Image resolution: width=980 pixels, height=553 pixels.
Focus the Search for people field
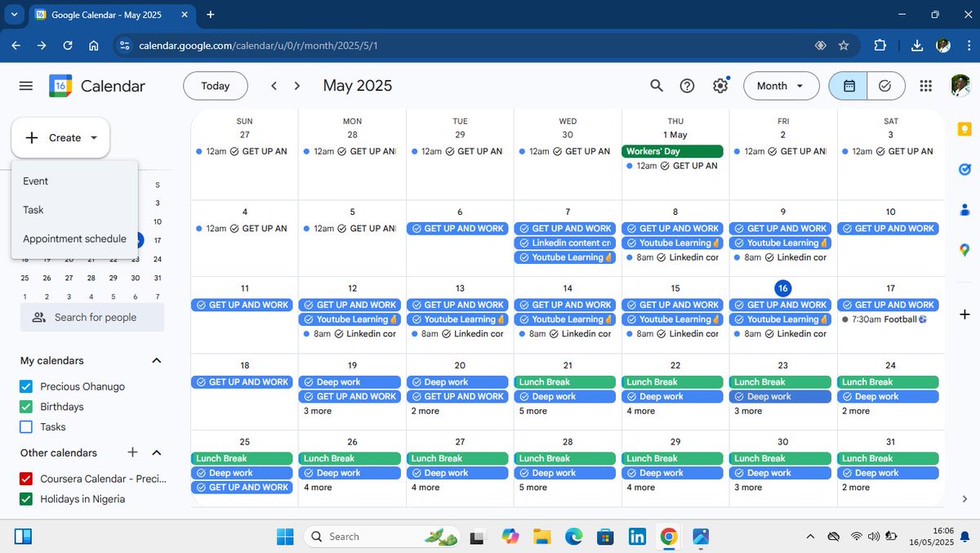pos(92,317)
